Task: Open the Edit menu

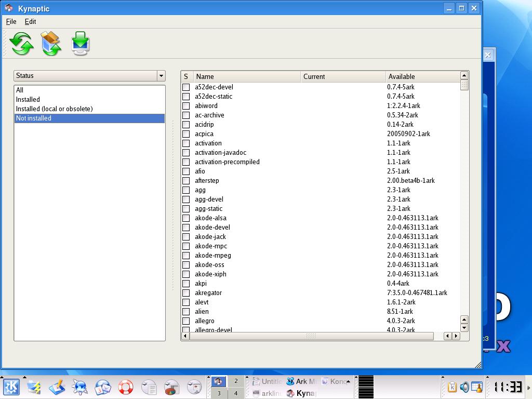Action: [30, 21]
